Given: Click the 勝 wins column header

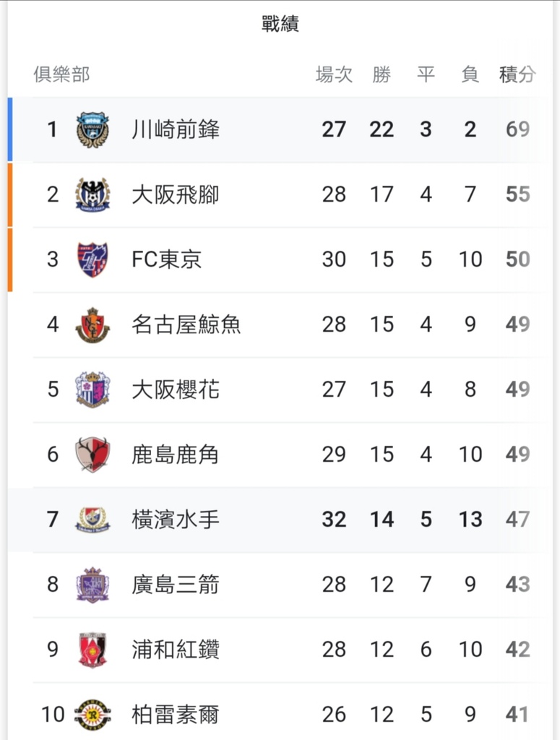Looking at the screenshot, I should pos(382,74).
